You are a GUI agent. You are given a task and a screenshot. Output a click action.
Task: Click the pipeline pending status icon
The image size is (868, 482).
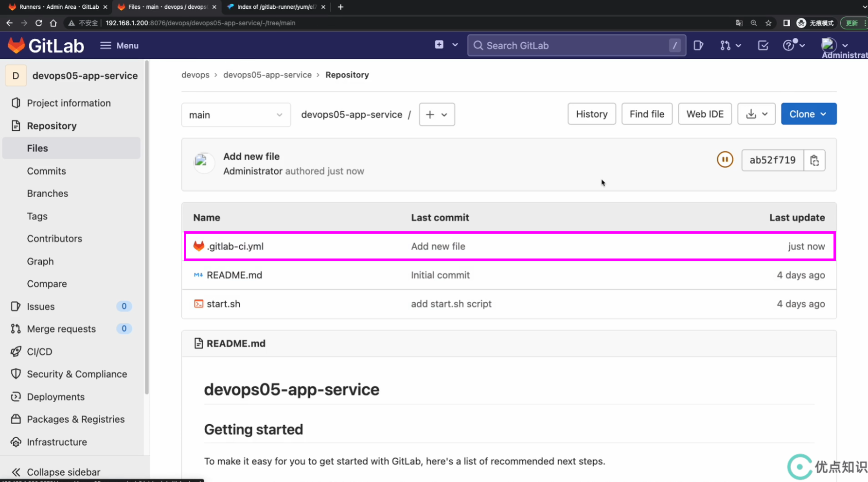coord(725,159)
